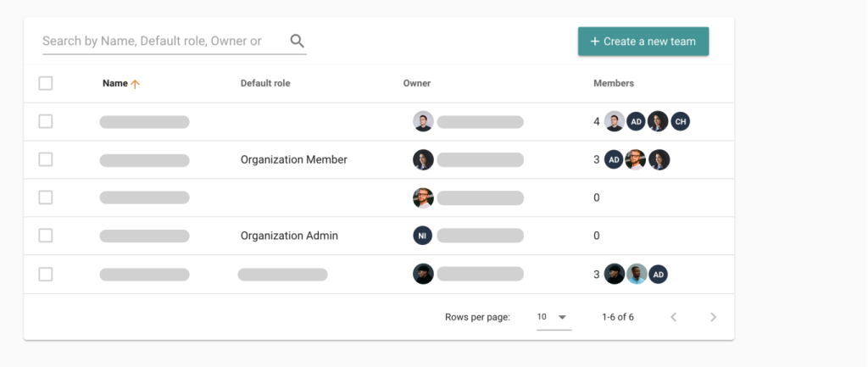This screenshot has height=367, width=868.
Task: Focus the search by name input field
Action: coord(161,41)
